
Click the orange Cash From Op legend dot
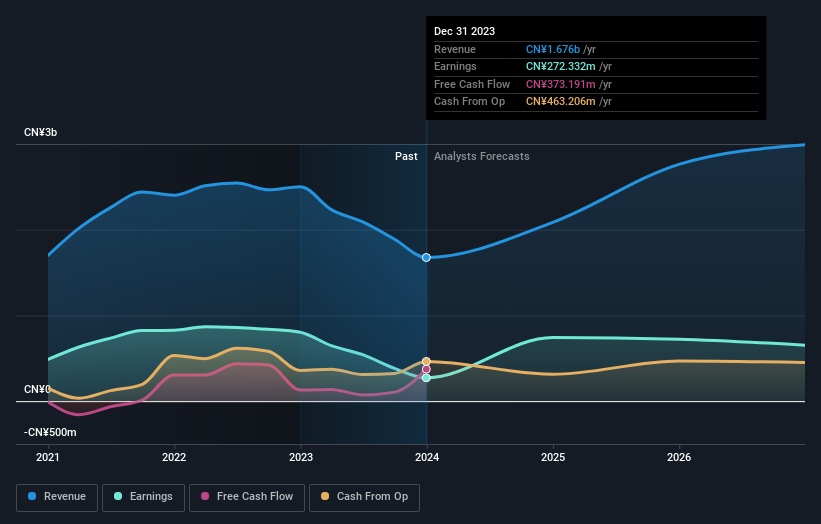tap(325, 496)
